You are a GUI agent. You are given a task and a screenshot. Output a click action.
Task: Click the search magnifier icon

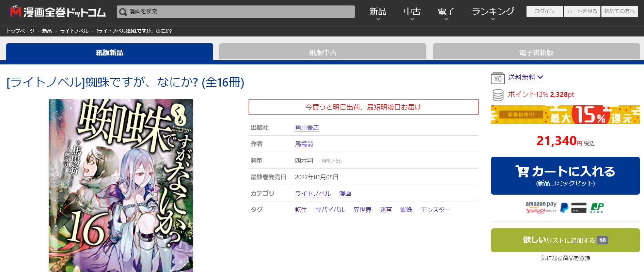tap(123, 12)
